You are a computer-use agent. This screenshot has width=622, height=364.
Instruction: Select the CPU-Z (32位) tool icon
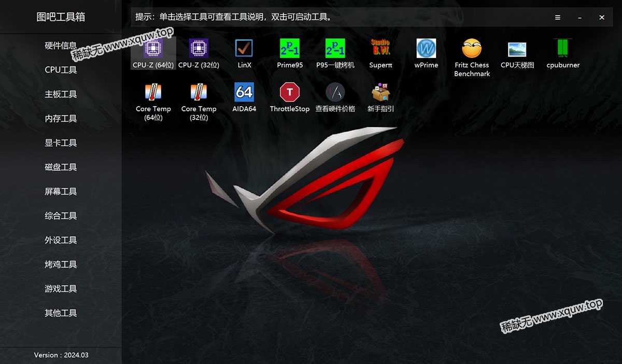(x=199, y=48)
